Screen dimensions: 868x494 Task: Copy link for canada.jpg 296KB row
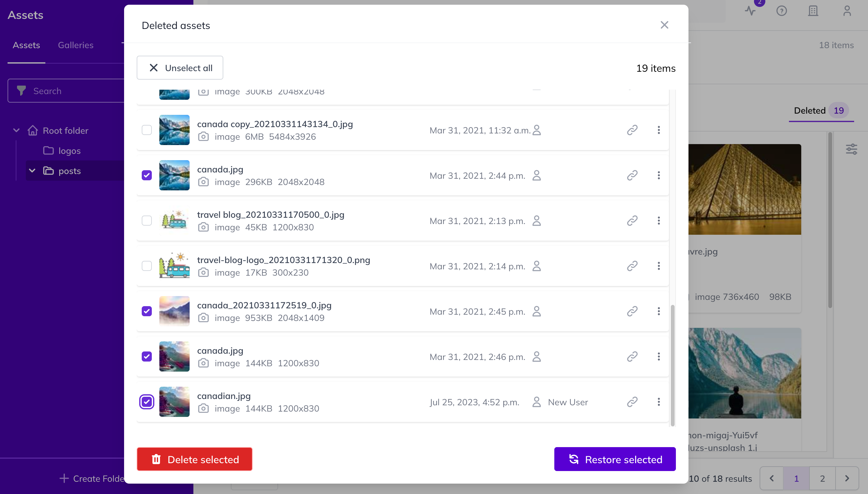point(632,175)
